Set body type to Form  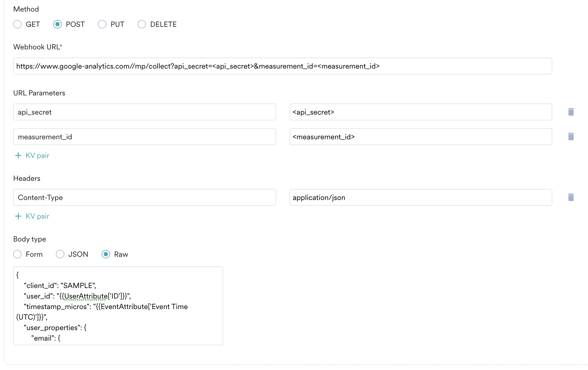[17, 254]
